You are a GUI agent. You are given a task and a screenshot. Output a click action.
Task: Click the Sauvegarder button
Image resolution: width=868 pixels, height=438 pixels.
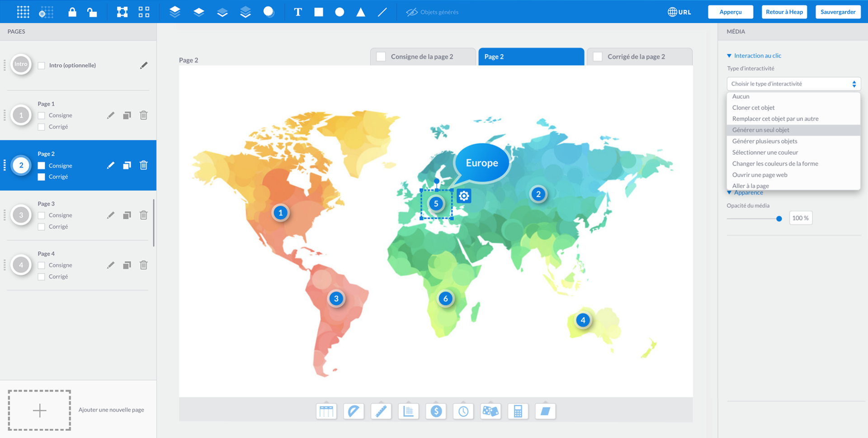(x=838, y=12)
